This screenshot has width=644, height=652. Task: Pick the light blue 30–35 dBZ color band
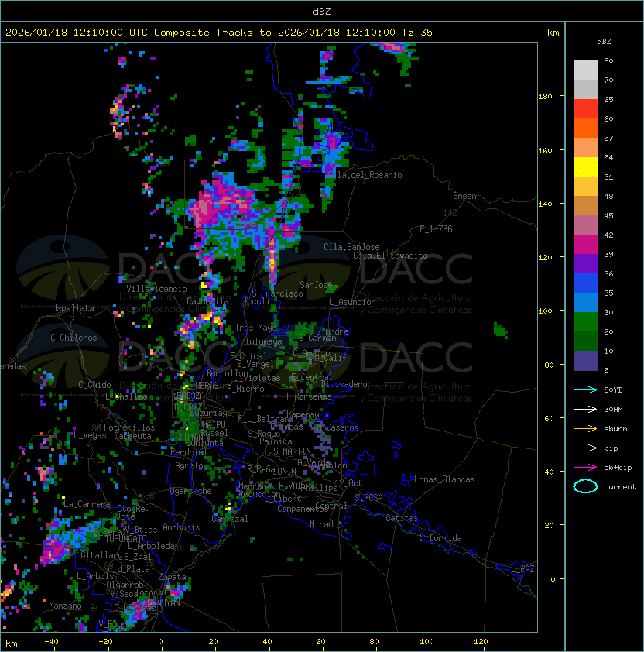(585, 302)
